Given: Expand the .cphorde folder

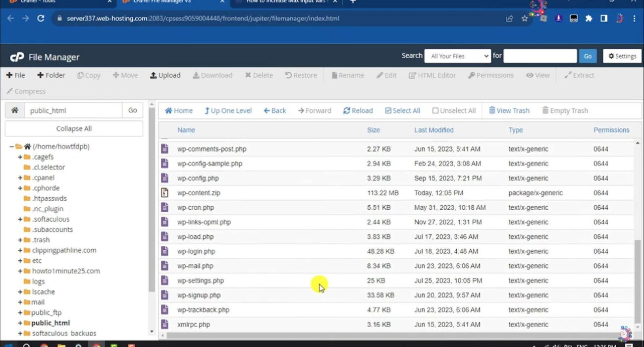Looking at the screenshot, I should click(20, 188).
